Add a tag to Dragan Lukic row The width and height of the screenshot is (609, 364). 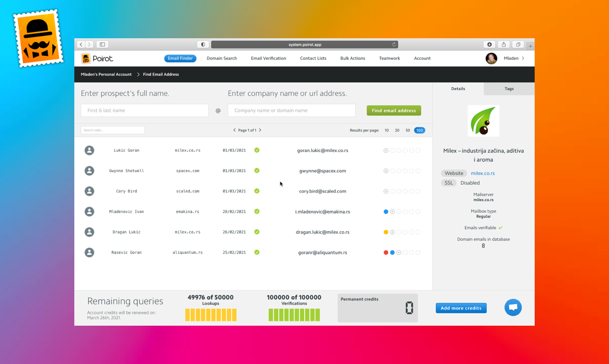coord(392,232)
